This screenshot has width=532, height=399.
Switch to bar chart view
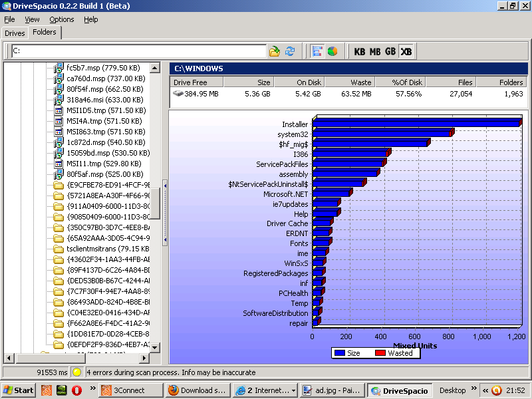[x=317, y=51]
